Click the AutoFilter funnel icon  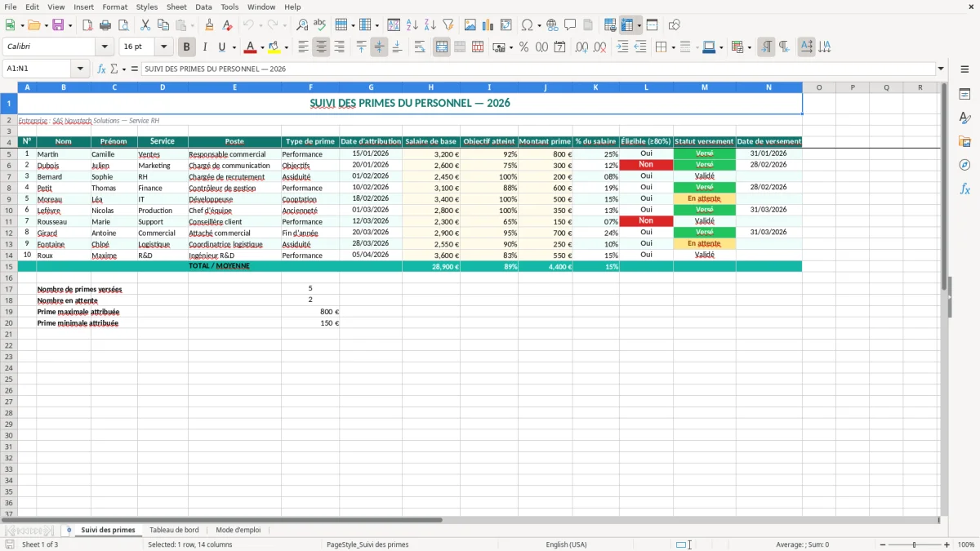tap(448, 25)
